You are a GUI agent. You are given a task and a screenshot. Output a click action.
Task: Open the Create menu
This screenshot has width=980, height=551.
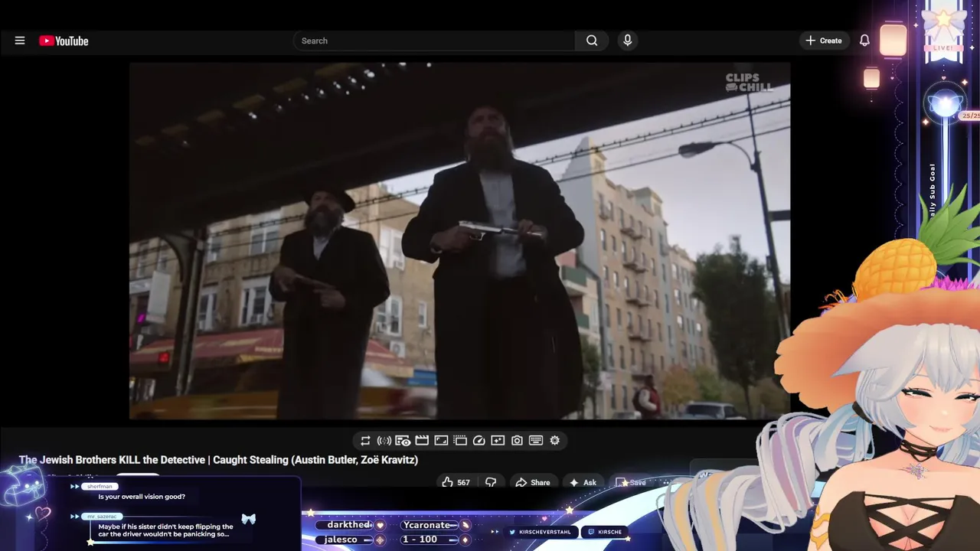coord(824,41)
